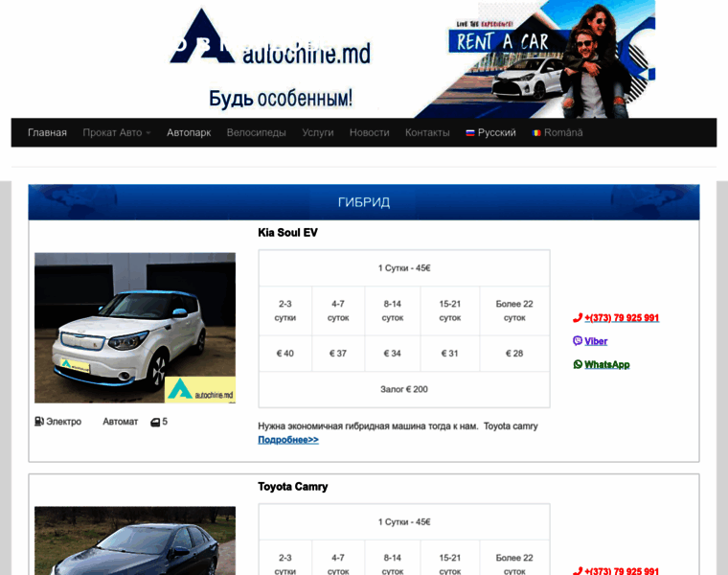Click the Romanian flag icon
Screen dimensions: 728x575
[536, 133]
